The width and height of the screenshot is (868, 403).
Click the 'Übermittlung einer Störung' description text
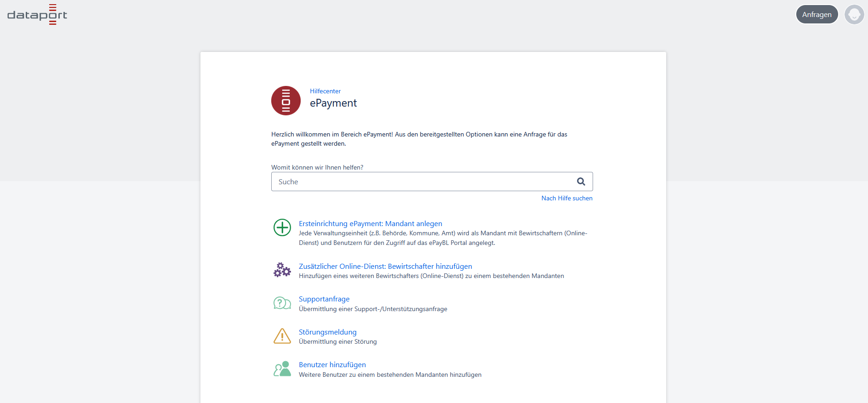[337, 341]
